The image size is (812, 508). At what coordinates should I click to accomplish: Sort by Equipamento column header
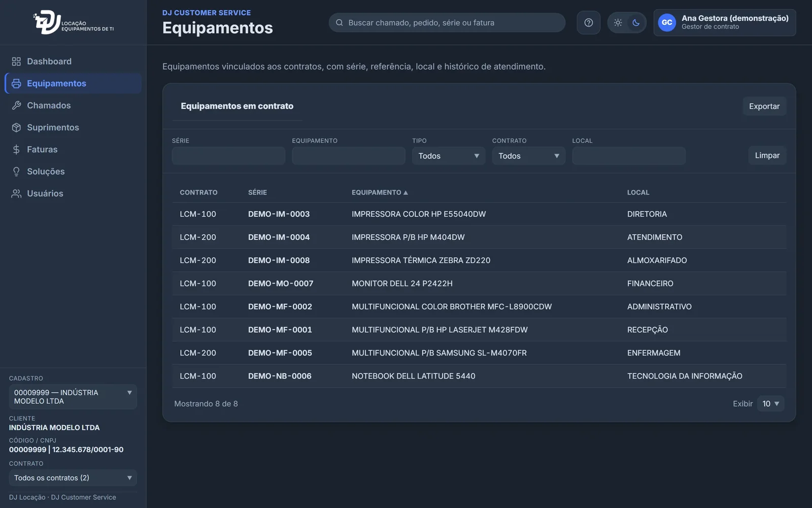coord(380,193)
